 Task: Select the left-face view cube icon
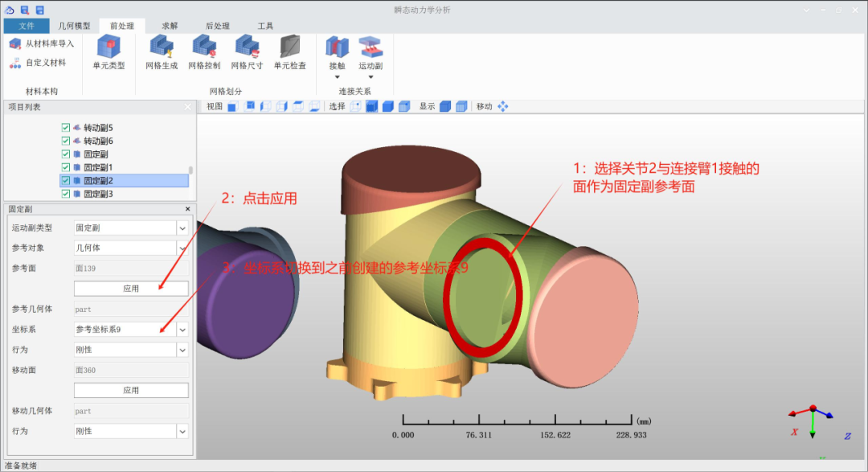point(266,106)
